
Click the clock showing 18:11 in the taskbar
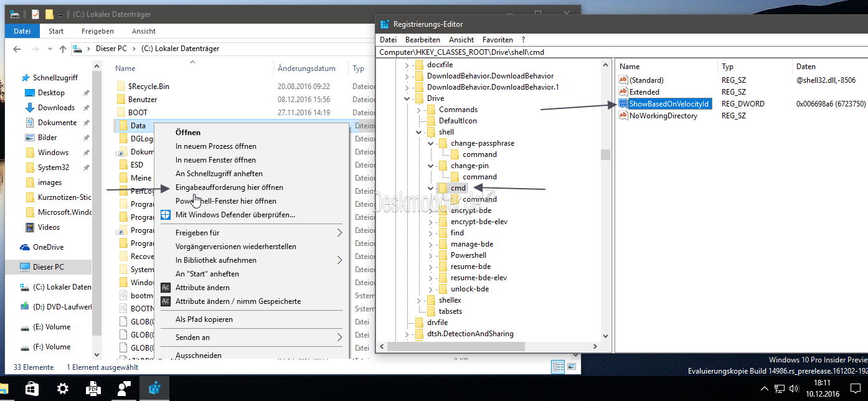821,383
